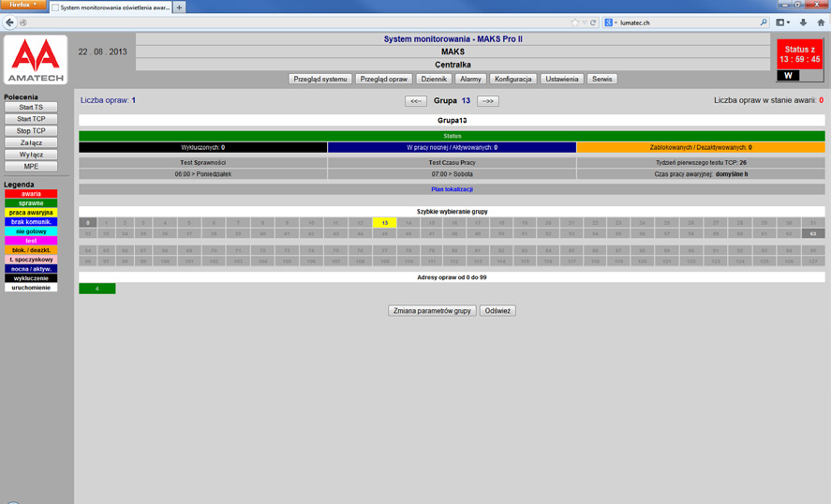Click the orange blok. / dezakt. legend swatch
831x504 pixels.
(x=31, y=250)
